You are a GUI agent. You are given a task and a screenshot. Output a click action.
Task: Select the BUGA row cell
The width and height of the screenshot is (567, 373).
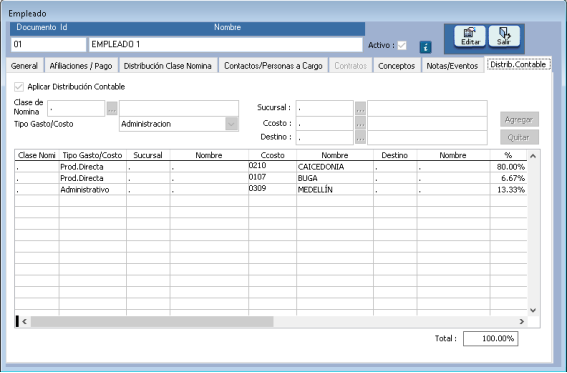coord(335,178)
